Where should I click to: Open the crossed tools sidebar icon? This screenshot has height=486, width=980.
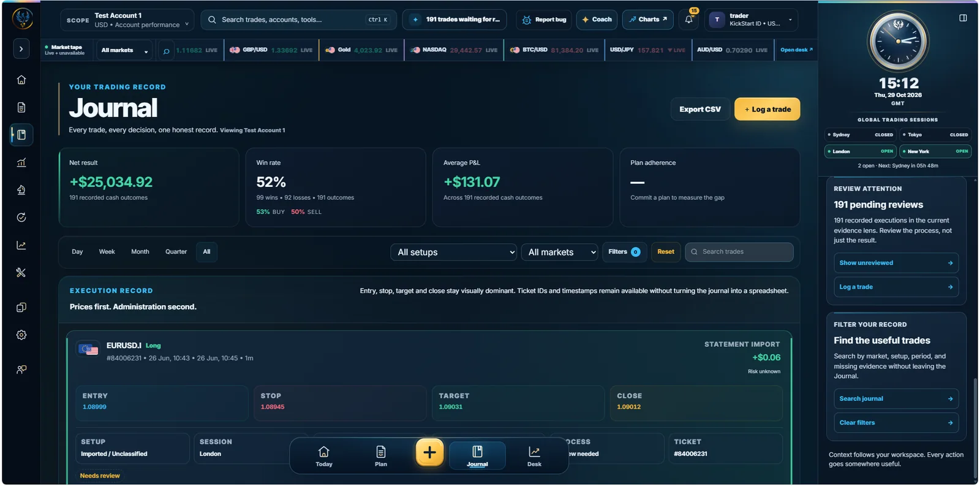[21, 273]
